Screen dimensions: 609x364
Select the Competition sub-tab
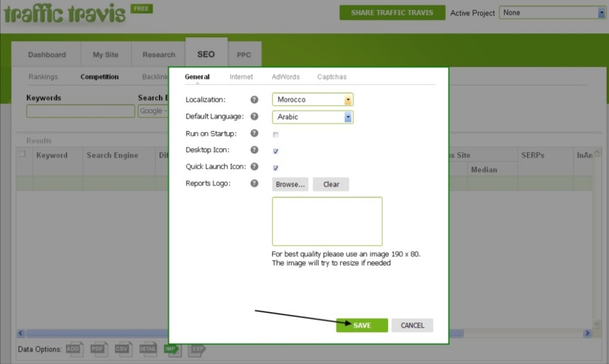pyautogui.click(x=99, y=77)
